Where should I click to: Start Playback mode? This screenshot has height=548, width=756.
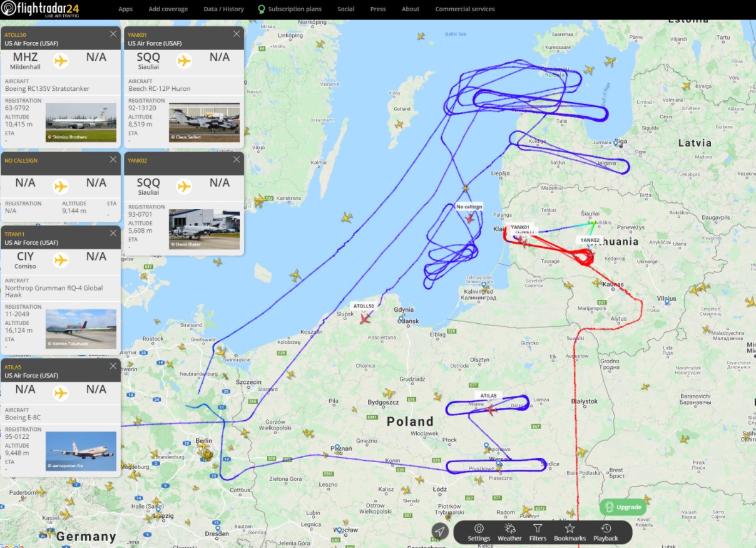point(605,532)
